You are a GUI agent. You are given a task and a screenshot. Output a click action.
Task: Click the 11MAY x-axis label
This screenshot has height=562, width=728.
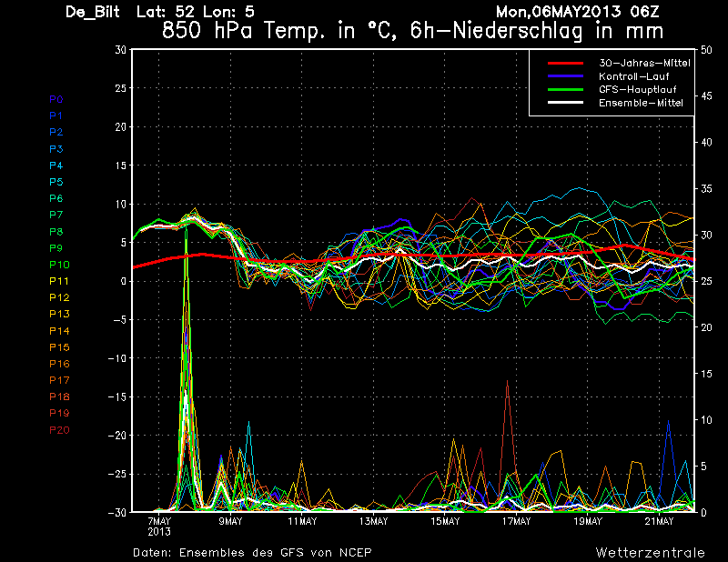(x=302, y=521)
